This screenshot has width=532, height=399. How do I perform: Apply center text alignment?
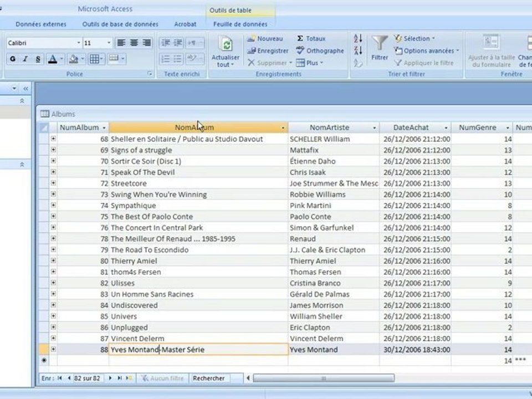pos(134,43)
